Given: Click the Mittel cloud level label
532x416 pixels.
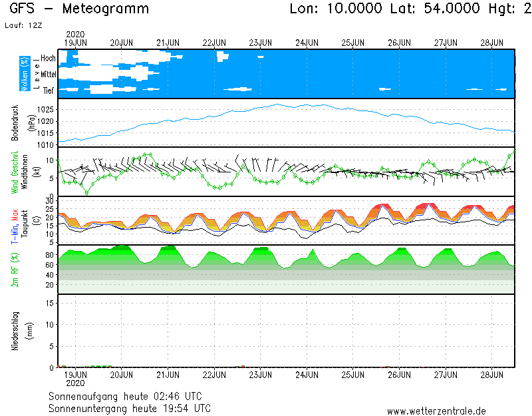Looking at the screenshot, I should tap(48, 75).
